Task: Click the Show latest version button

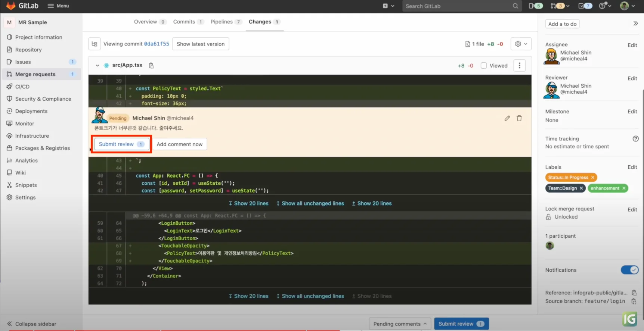Action: 201,44
